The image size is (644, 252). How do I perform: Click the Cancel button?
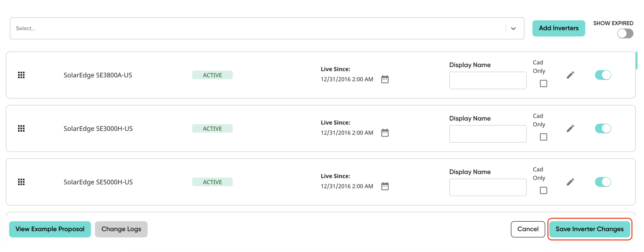(528, 229)
